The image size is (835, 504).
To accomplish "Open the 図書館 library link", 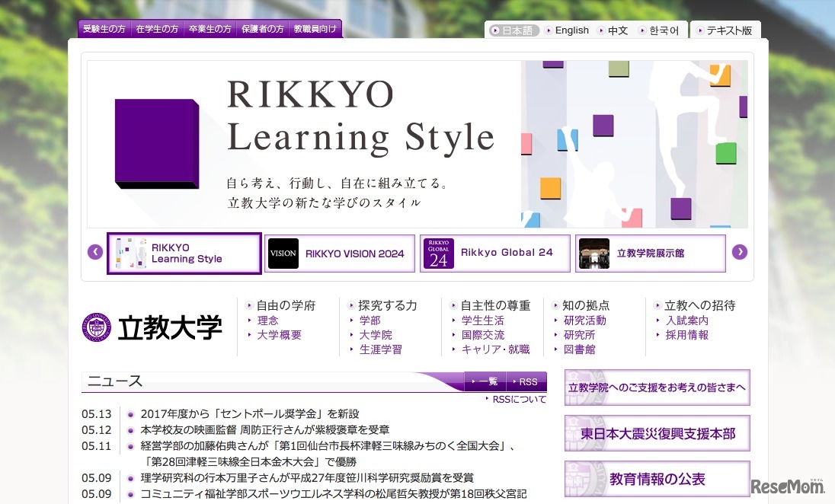I will [x=581, y=349].
